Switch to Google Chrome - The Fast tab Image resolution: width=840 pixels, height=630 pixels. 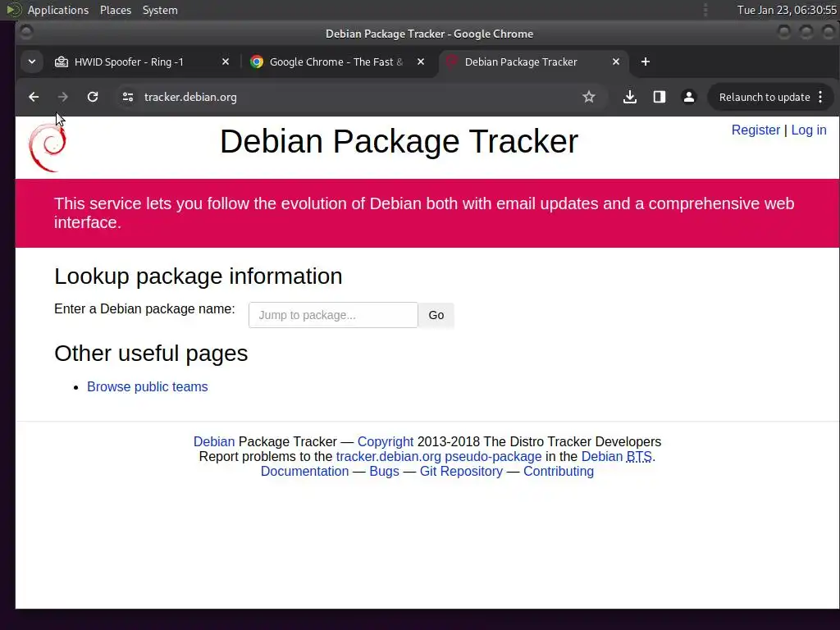(x=337, y=62)
